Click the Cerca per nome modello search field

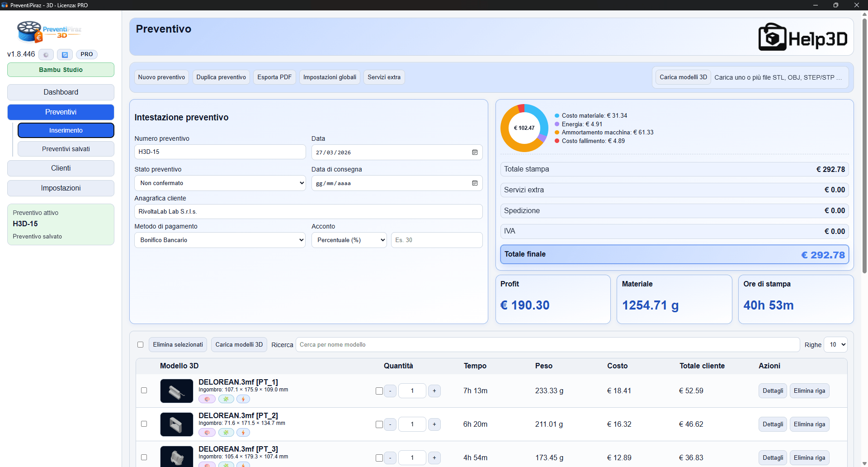(x=547, y=345)
